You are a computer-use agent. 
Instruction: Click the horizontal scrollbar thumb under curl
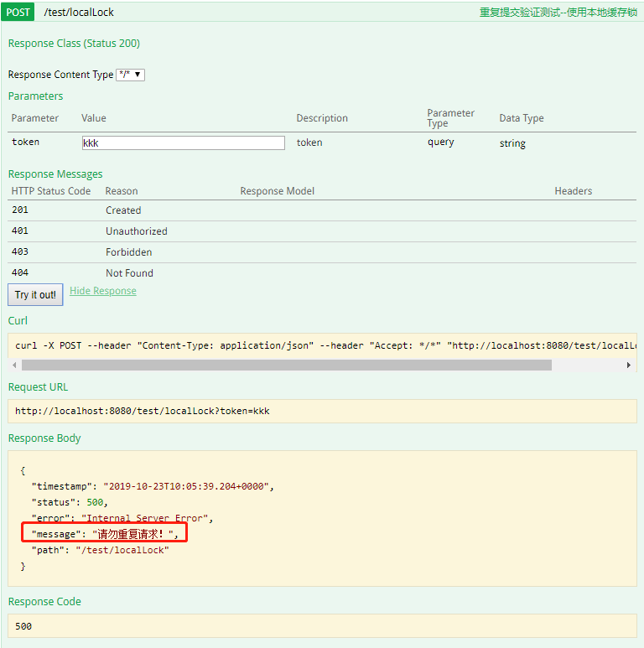coord(287,365)
